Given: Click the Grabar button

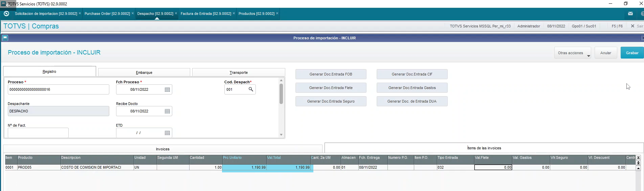Looking at the screenshot, I should [632, 53].
